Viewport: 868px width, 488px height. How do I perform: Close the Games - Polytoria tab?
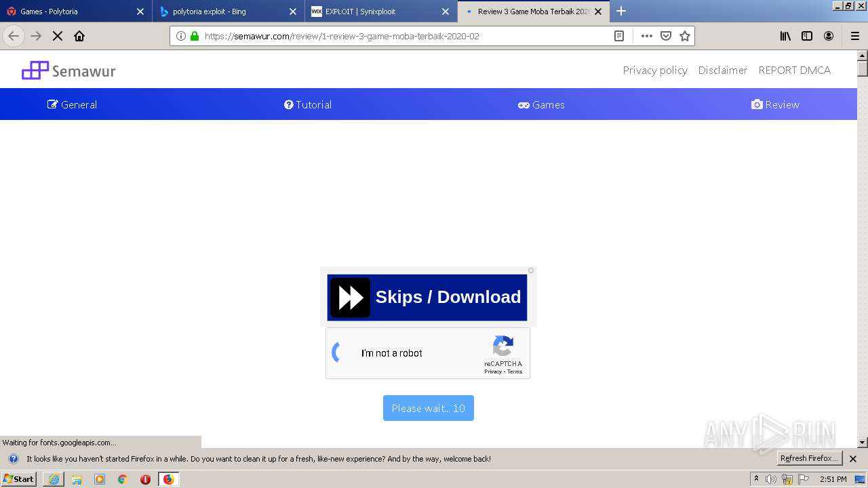pyautogui.click(x=140, y=12)
